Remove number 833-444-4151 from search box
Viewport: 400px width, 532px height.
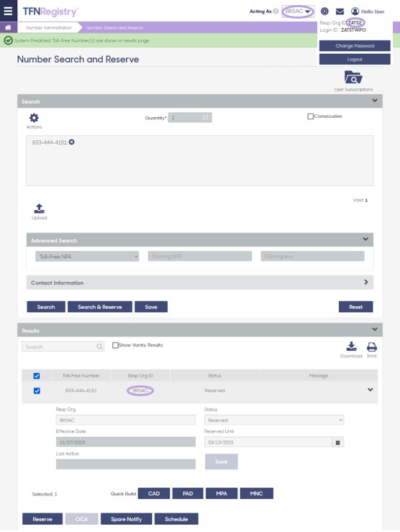(72, 142)
